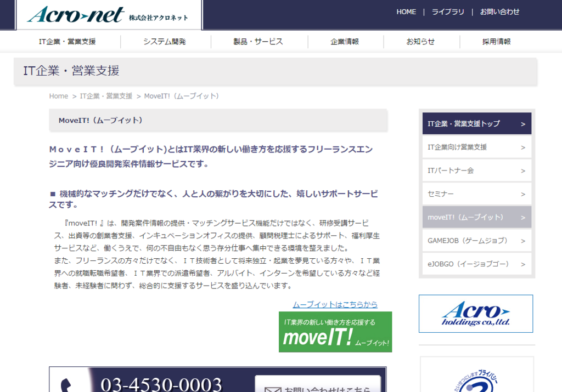Go to HOME in the top bar

[x=406, y=12]
